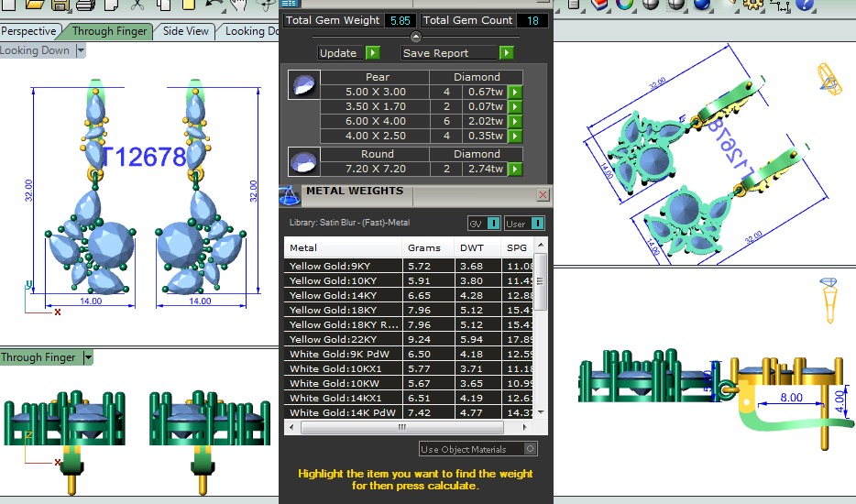The width and height of the screenshot is (856, 504).
Task: Click the Total Gem Count value 18
Action: tap(532, 21)
